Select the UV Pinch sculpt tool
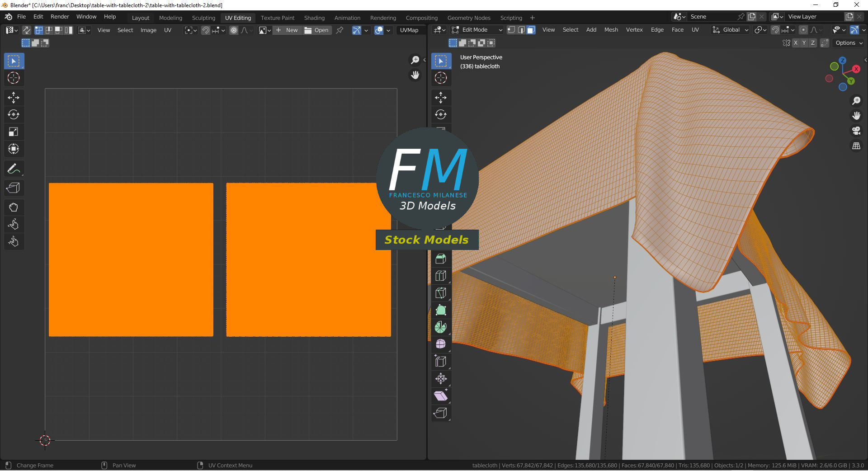 tap(14, 242)
